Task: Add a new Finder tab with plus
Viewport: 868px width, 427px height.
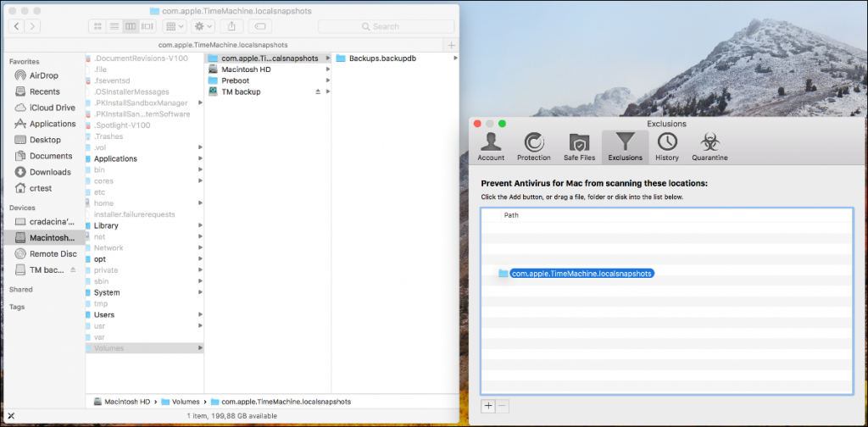Action: click(x=452, y=45)
